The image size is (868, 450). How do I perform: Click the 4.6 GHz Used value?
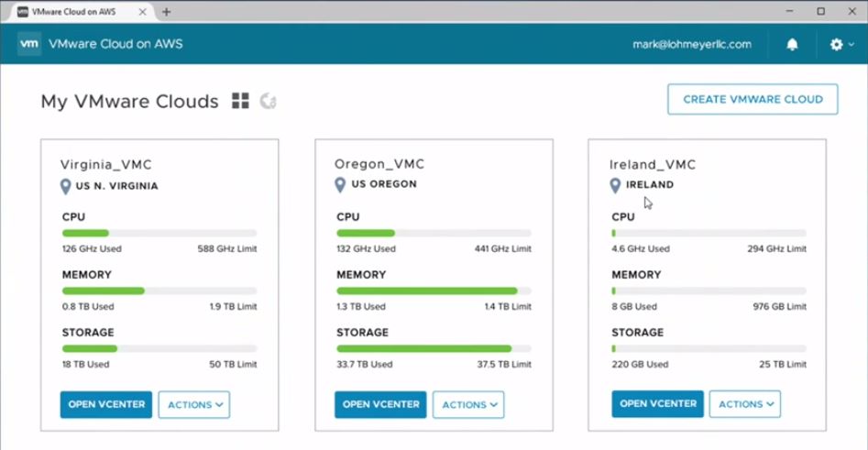641,248
